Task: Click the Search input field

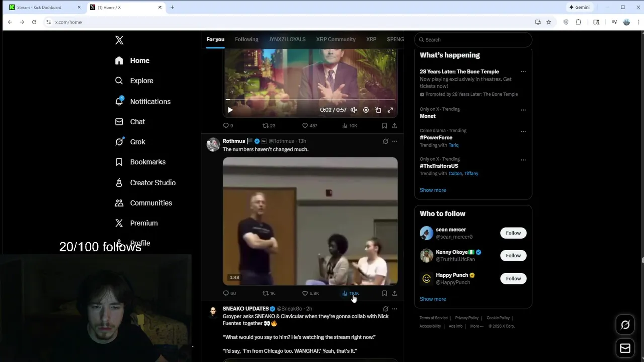Action: coord(473,40)
